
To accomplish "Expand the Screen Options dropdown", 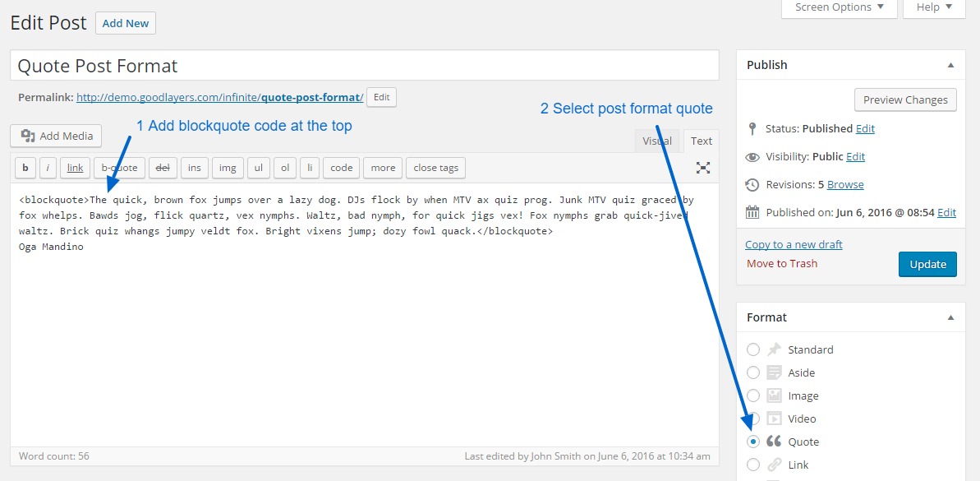I will (838, 7).
